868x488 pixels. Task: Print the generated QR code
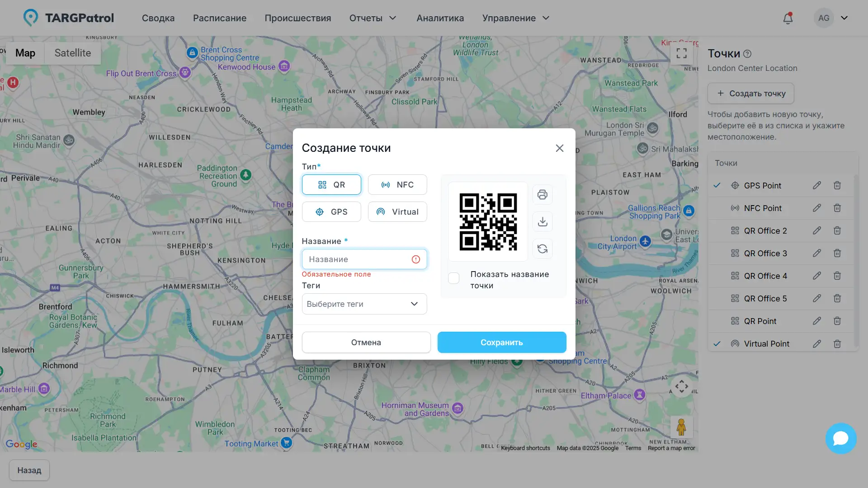click(542, 195)
